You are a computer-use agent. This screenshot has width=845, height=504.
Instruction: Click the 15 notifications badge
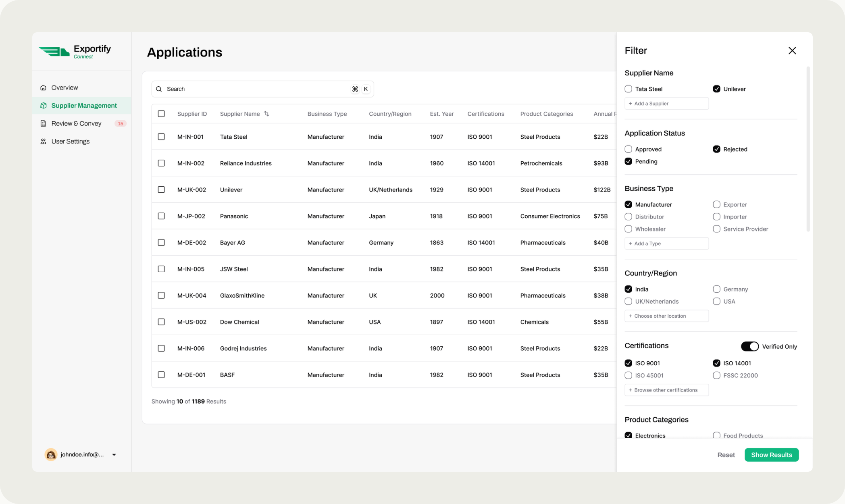click(120, 123)
